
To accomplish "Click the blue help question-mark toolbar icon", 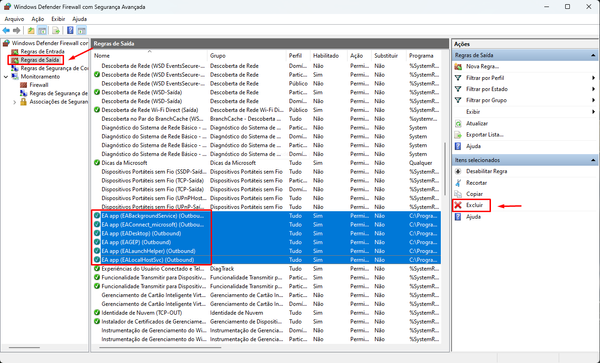I will pos(70,30).
